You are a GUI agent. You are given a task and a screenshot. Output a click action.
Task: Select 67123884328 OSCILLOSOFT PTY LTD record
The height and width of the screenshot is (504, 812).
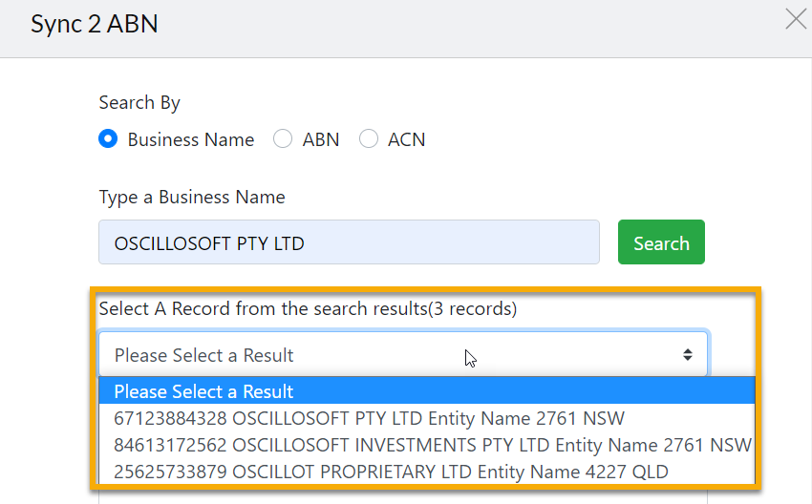(427, 418)
